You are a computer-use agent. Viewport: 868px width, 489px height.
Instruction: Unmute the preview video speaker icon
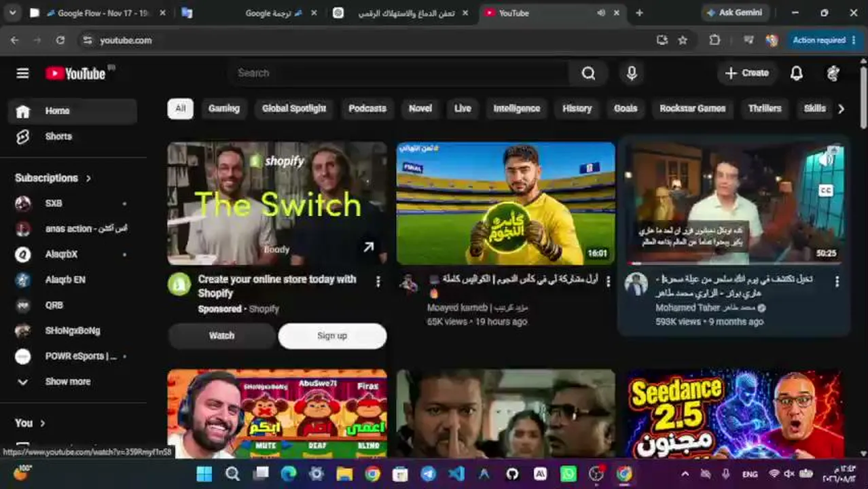[826, 159]
